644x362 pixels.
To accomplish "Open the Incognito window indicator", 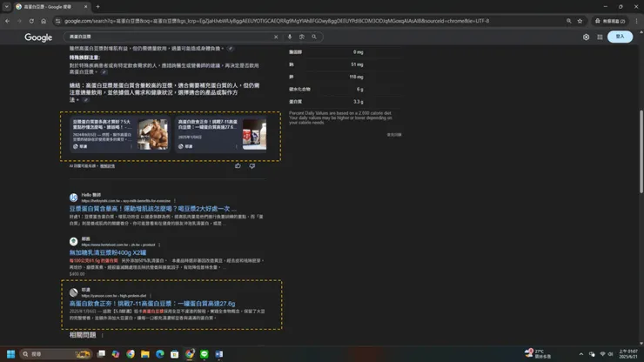I will 610,21.
